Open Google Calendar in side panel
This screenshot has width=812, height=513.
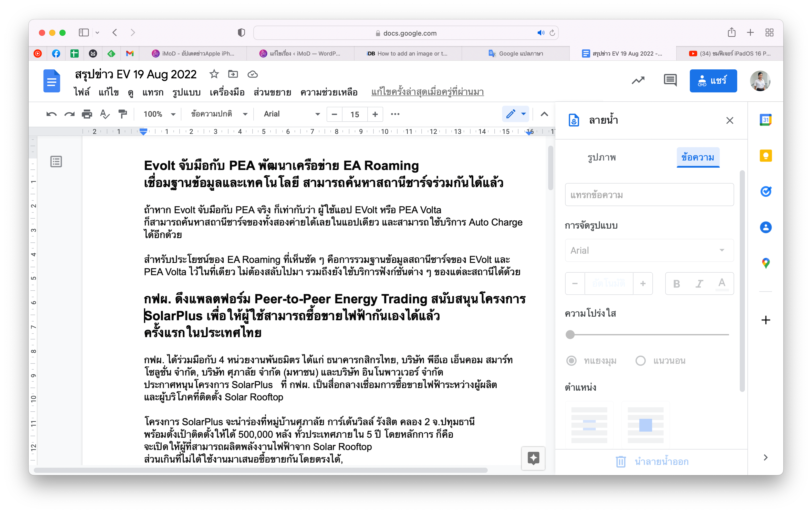tap(765, 120)
